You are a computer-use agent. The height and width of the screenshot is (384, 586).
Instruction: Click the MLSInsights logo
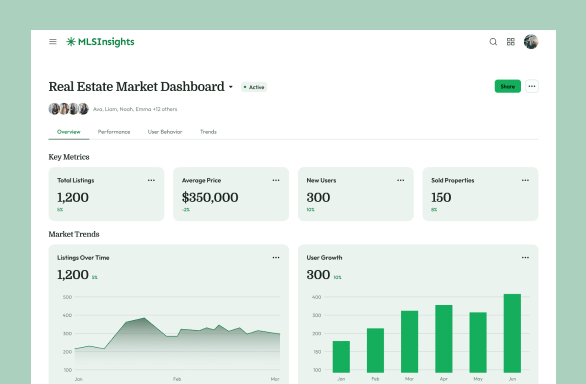(x=100, y=42)
